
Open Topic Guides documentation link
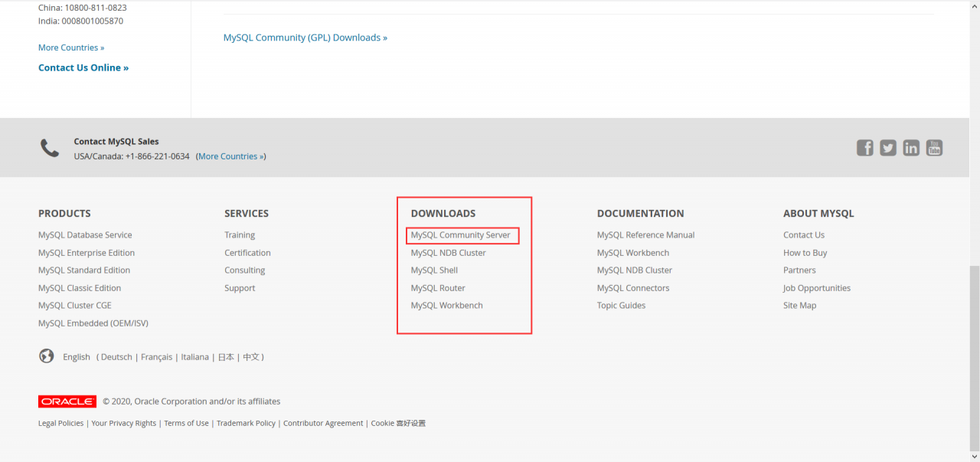[x=621, y=306]
